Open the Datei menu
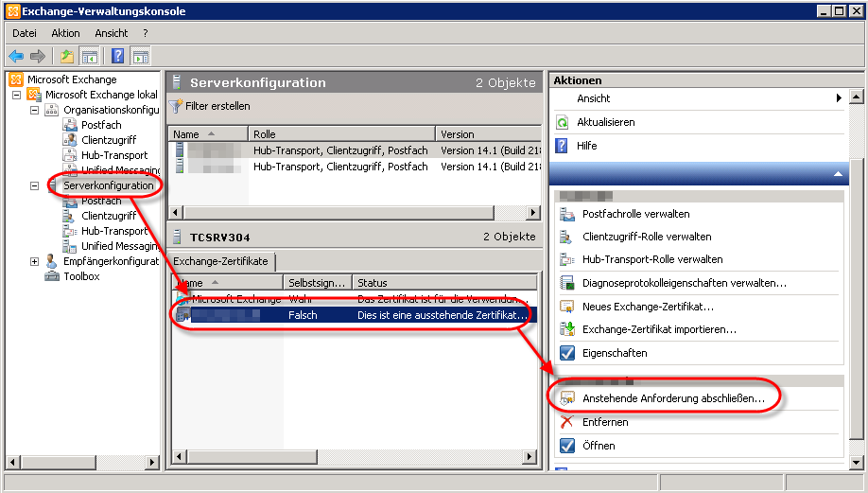868x493 pixels. click(x=25, y=33)
